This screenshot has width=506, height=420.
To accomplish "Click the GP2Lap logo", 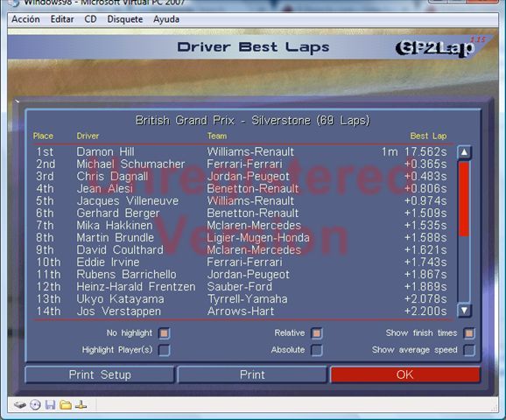I will (435, 49).
